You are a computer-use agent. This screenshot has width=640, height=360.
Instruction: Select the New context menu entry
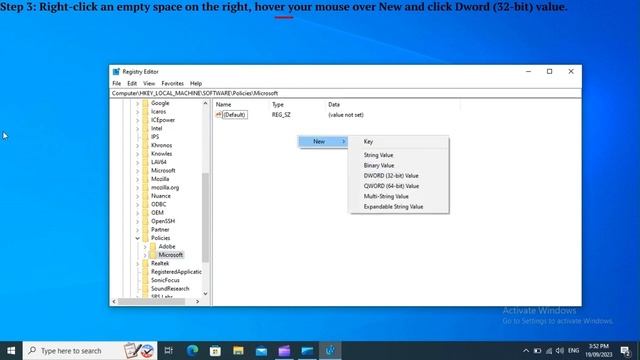(x=323, y=142)
